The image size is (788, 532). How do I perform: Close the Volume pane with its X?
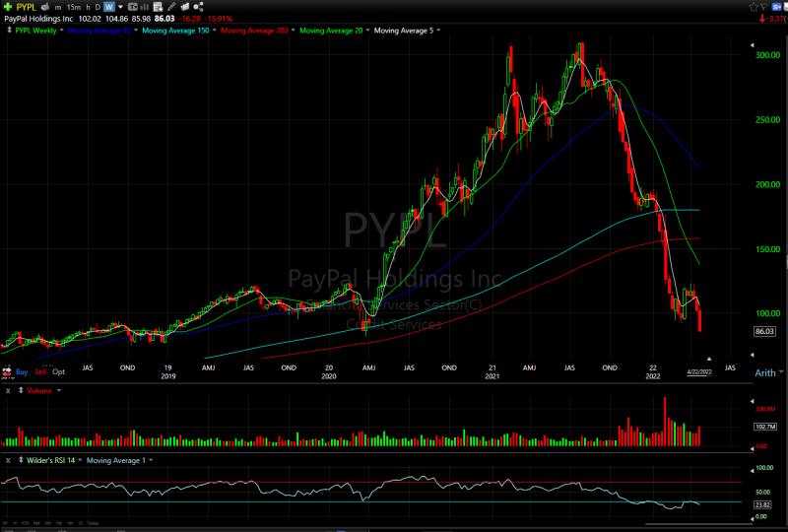pos(8,390)
